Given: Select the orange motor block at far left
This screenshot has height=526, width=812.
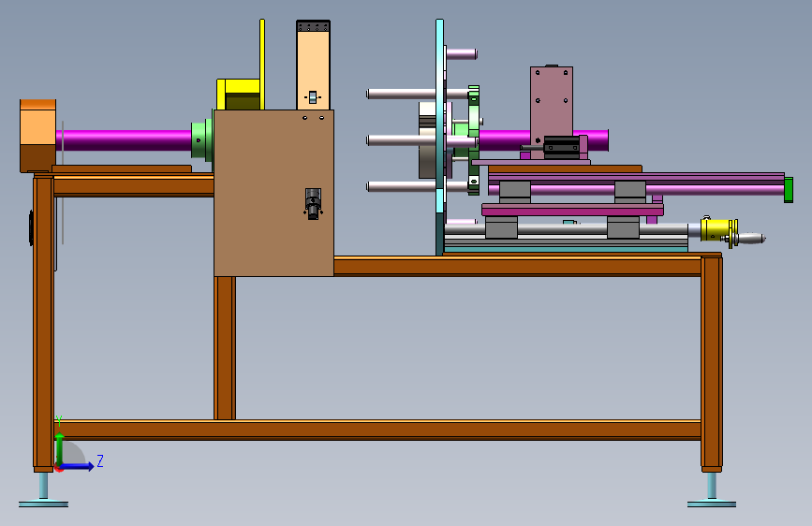Looking at the screenshot, I should pos(37,135).
